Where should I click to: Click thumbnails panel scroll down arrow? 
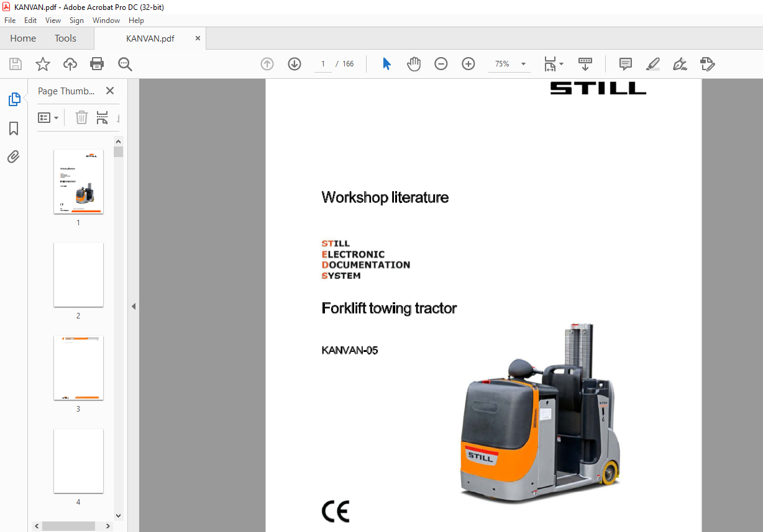pos(118,515)
